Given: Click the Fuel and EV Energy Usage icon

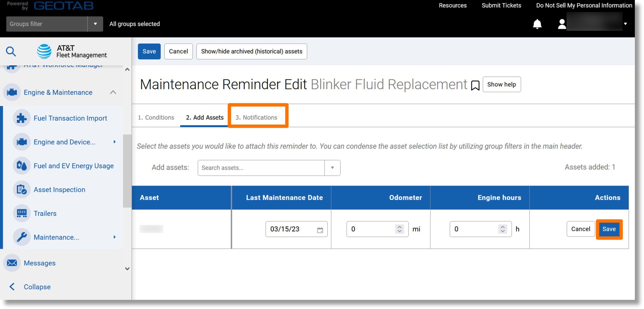Looking at the screenshot, I should click(x=22, y=166).
